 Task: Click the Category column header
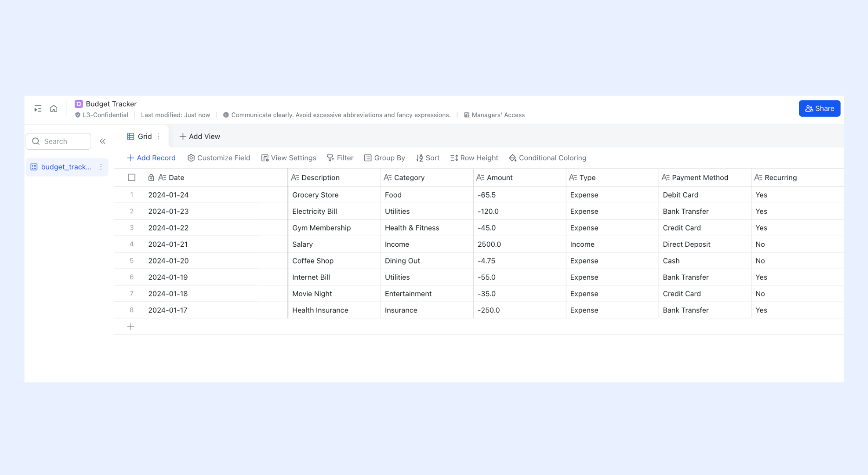[427, 178]
